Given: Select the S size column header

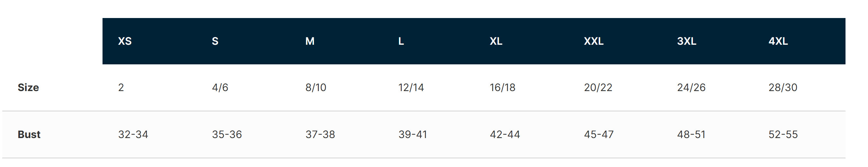Looking at the screenshot, I should click(x=215, y=41).
